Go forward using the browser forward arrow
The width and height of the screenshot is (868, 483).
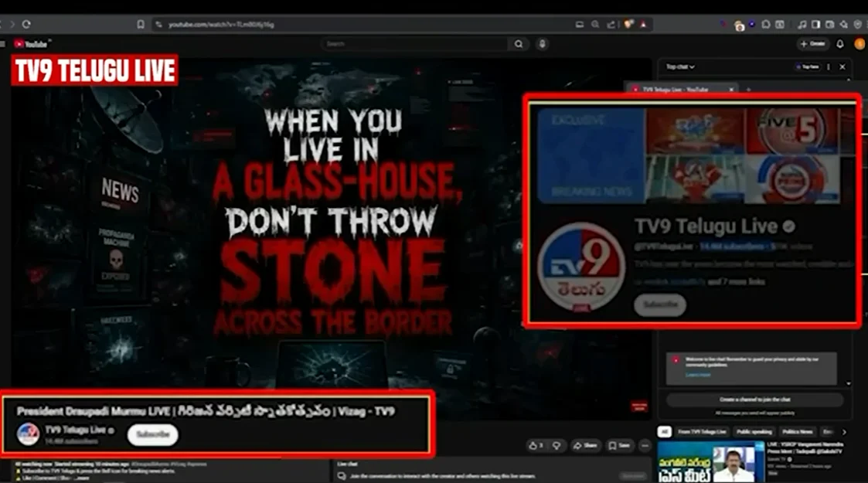pos(12,25)
